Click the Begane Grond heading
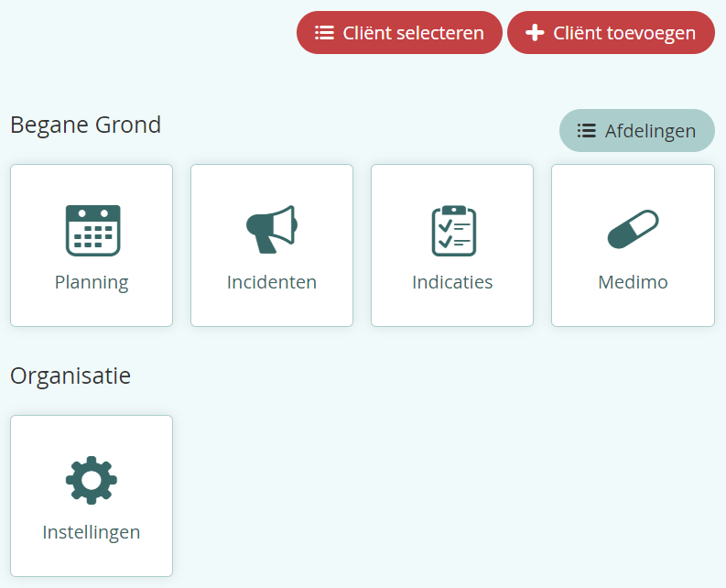 (85, 125)
